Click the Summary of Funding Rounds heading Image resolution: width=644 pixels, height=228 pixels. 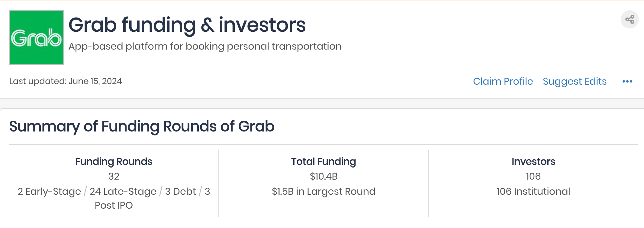coord(142,126)
